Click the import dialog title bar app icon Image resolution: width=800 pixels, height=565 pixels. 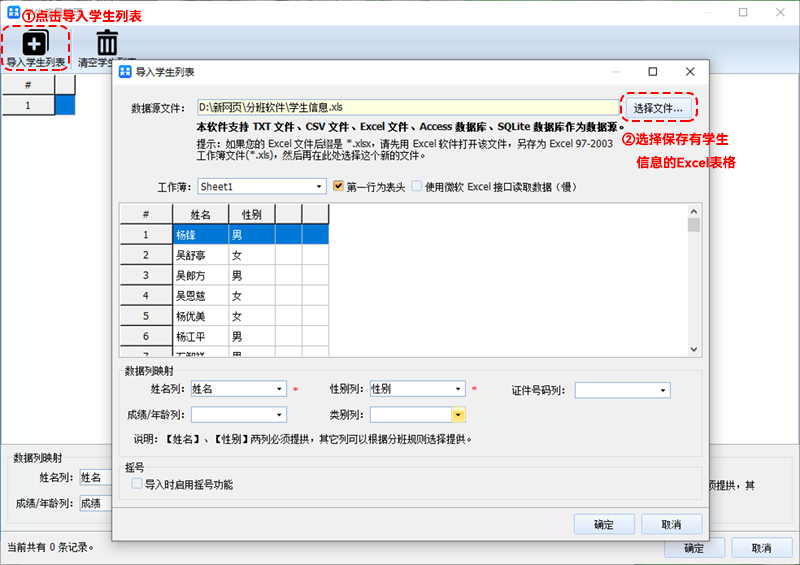pos(123,72)
